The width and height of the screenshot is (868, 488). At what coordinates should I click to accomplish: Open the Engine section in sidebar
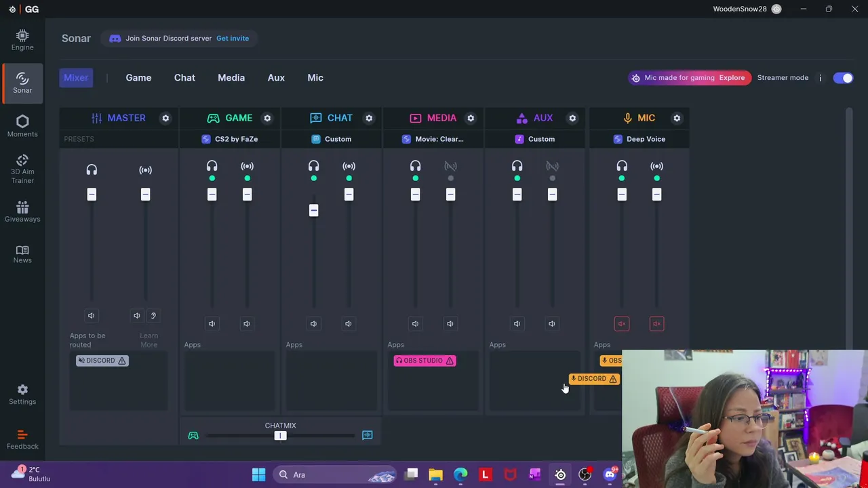(x=22, y=40)
